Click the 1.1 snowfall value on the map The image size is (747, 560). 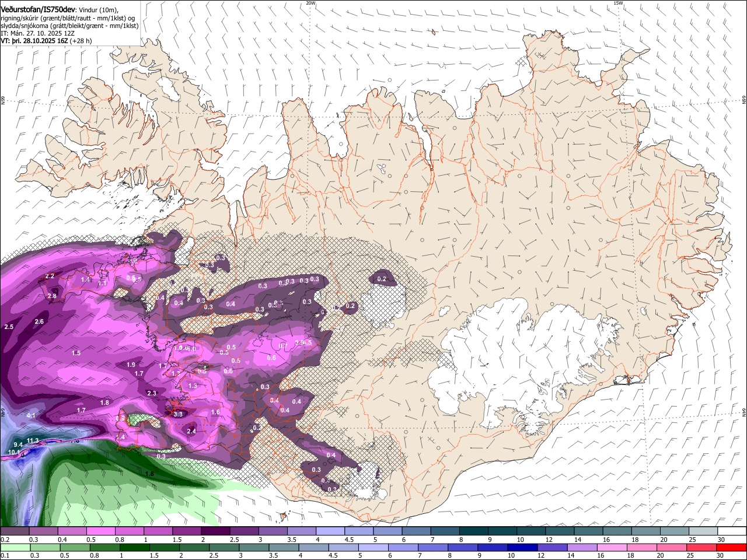(x=102, y=283)
